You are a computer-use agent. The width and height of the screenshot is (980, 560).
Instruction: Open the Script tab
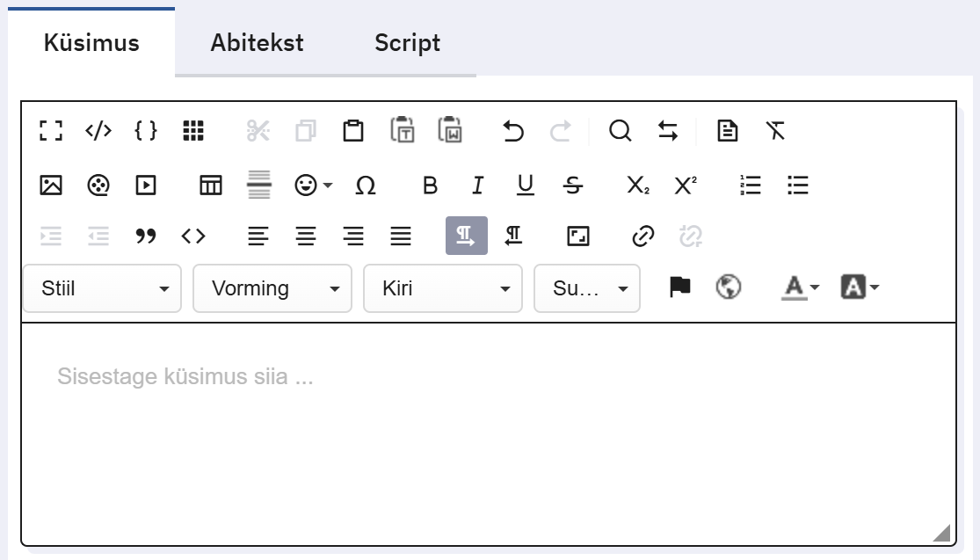point(407,43)
